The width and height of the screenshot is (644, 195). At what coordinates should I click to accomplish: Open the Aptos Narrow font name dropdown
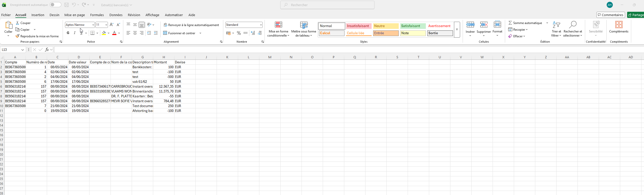coord(93,25)
